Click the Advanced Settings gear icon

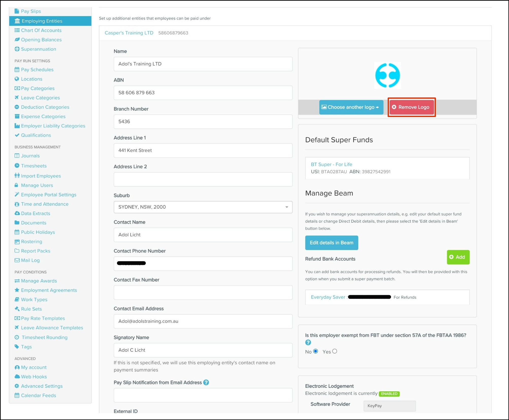click(17, 386)
